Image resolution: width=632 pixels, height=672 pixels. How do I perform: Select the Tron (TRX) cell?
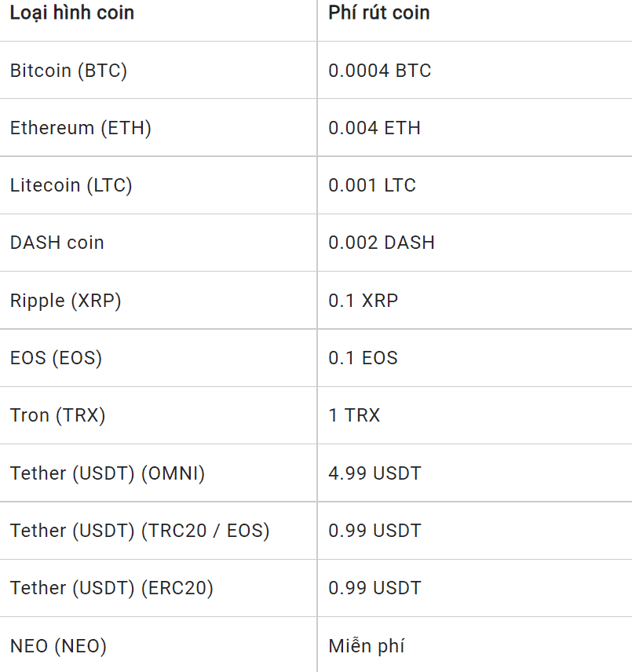[57, 415]
